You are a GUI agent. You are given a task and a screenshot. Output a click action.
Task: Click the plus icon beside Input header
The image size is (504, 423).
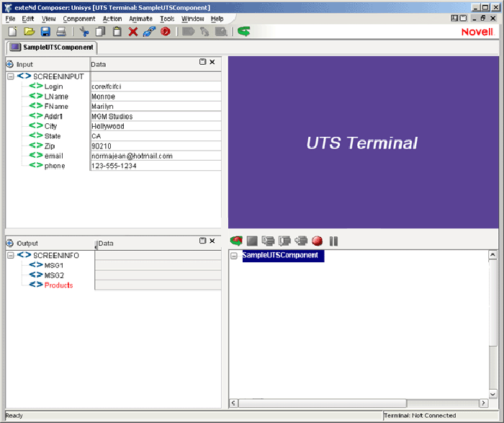coord(9,64)
